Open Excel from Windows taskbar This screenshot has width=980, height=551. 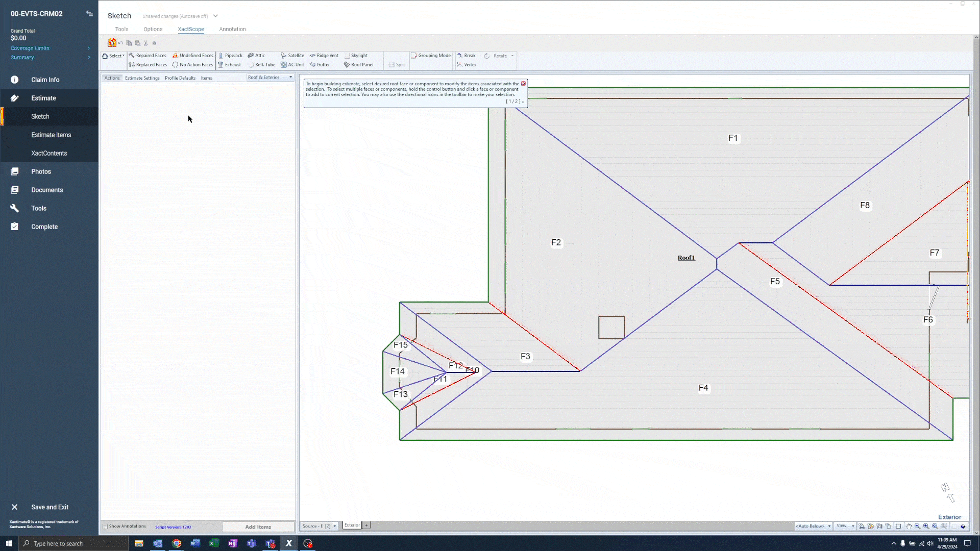(214, 543)
